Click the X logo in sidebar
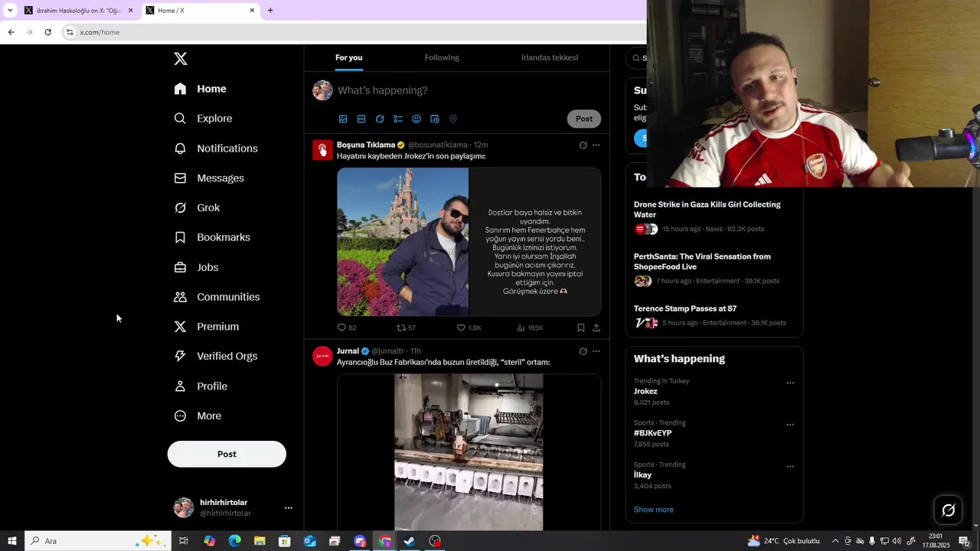Image resolution: width=980 pixels, height=551 pixels. point(181,59)
